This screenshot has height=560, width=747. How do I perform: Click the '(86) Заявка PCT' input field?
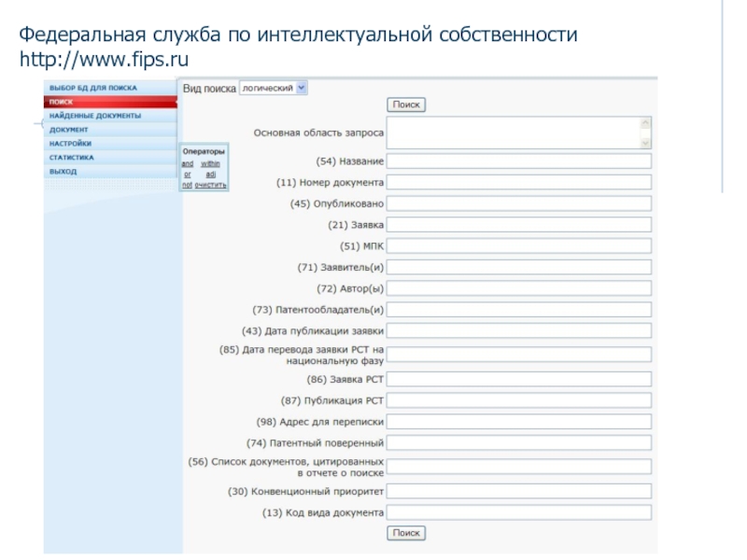click(519, 380)
